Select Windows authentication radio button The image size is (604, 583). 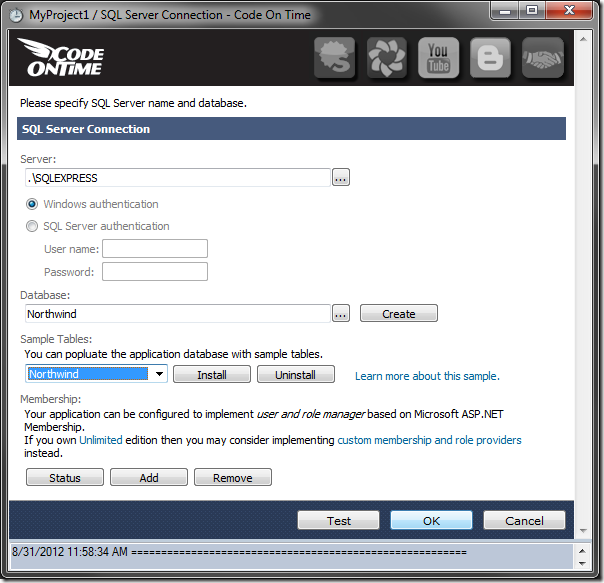(x=32, y=204)
